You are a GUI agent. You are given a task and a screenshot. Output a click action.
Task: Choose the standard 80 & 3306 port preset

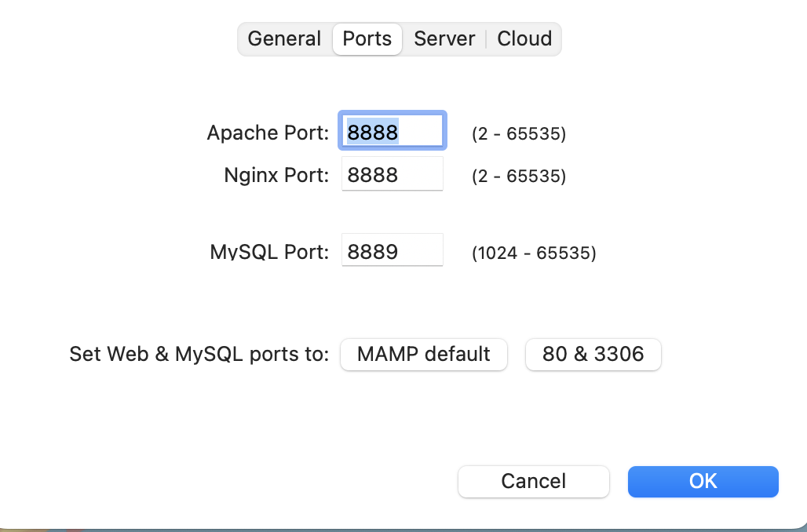[593, 355]
